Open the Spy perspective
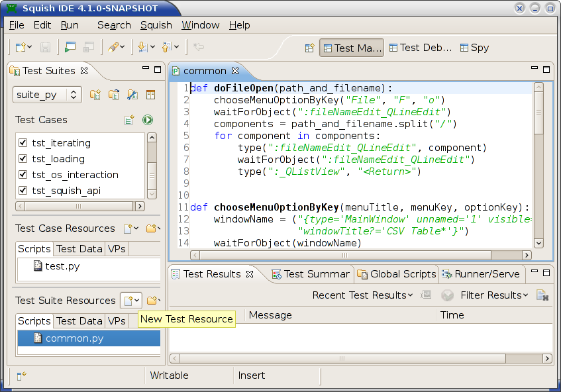The image size is (561, 392). (x=474, y=48)
